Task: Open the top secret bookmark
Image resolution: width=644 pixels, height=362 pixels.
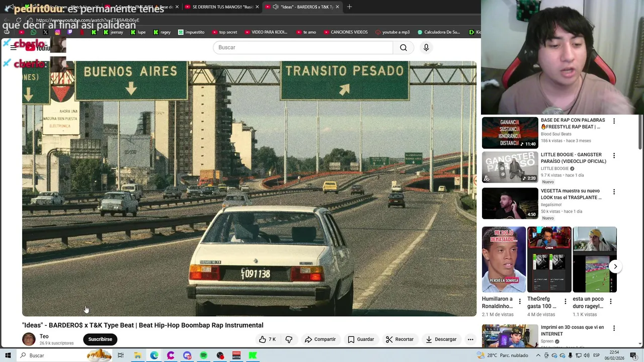Action: 224,32
